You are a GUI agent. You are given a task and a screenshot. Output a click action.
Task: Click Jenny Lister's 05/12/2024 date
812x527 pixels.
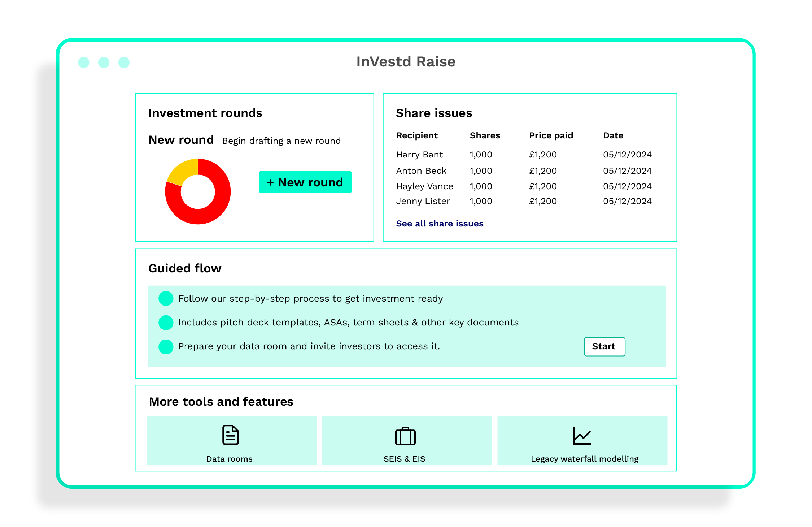[627, 201]
